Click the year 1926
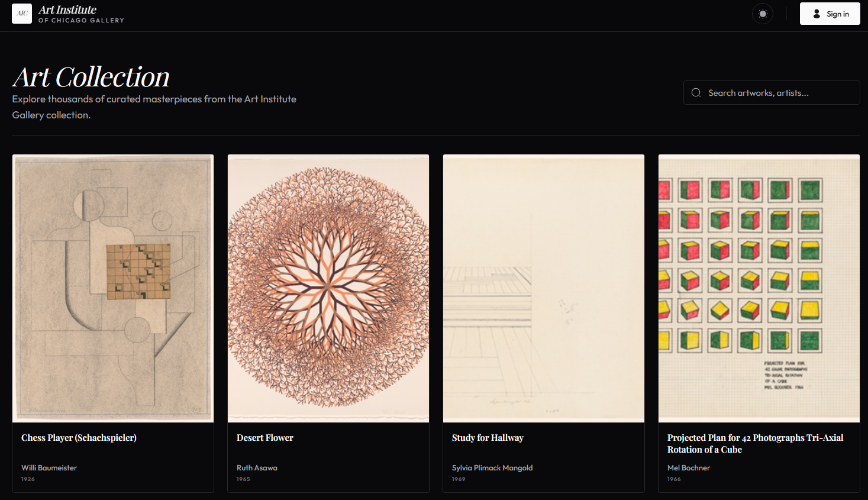Screen dimensions: 868x500 [x=28, y=479]
